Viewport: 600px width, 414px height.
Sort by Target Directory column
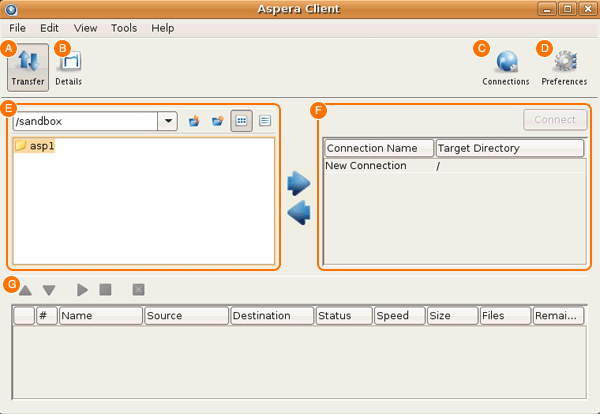(x=510, y=148)
